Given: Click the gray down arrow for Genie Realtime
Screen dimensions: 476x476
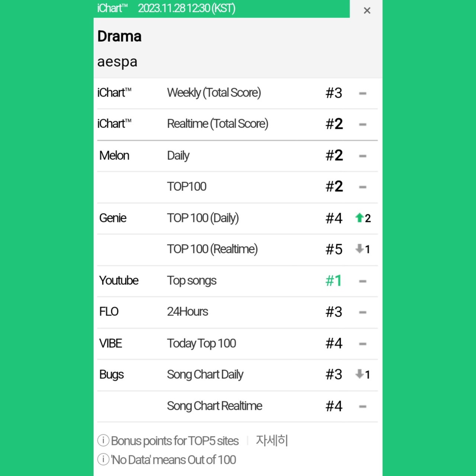Looking at the screenshot, I should 359,249.
